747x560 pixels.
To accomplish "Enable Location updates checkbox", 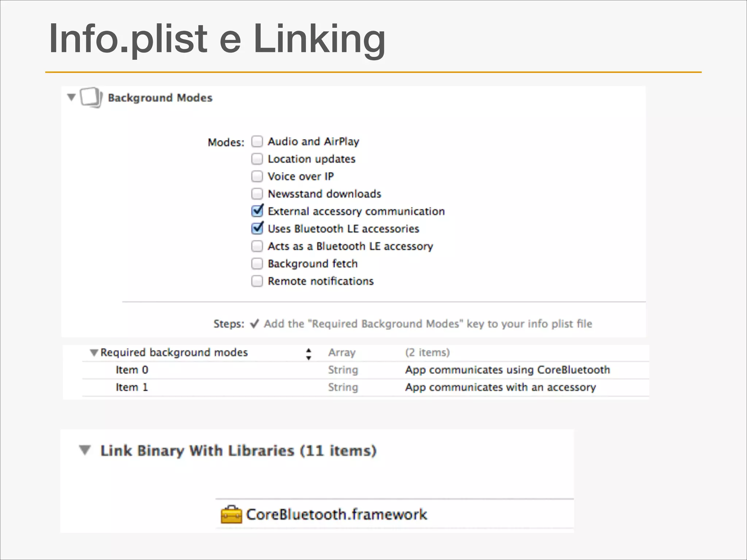I will 257,159.
